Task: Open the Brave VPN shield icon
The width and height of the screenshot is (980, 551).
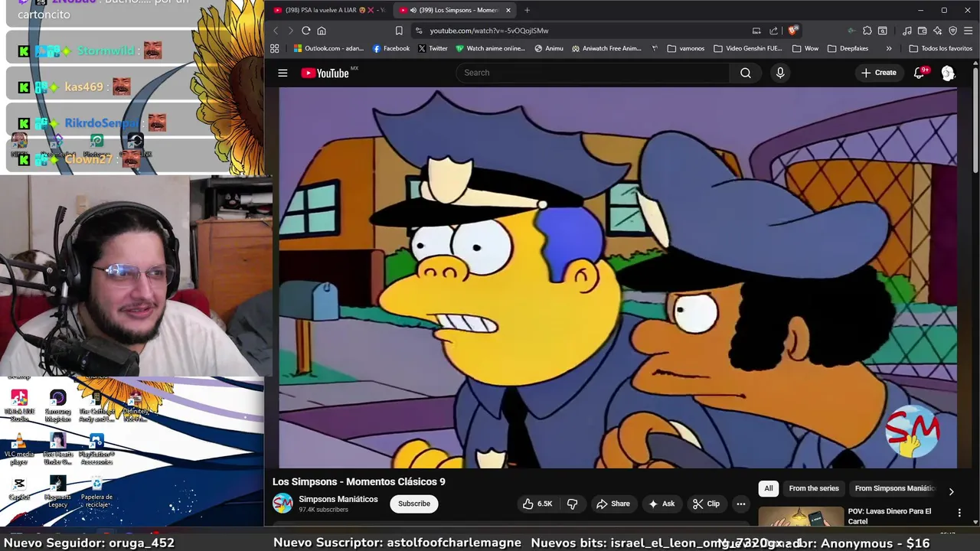Action: point(953,31)
